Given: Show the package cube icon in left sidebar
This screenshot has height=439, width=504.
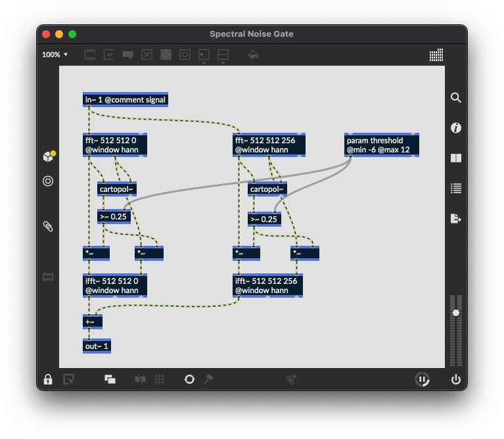Looking at the screenshot, I should tap(48, 156).
